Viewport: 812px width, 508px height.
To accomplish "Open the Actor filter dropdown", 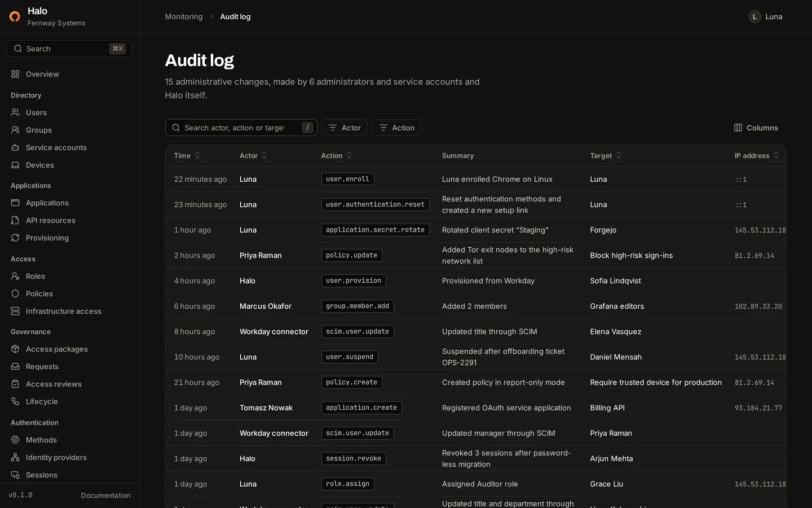I will point(345,128).
